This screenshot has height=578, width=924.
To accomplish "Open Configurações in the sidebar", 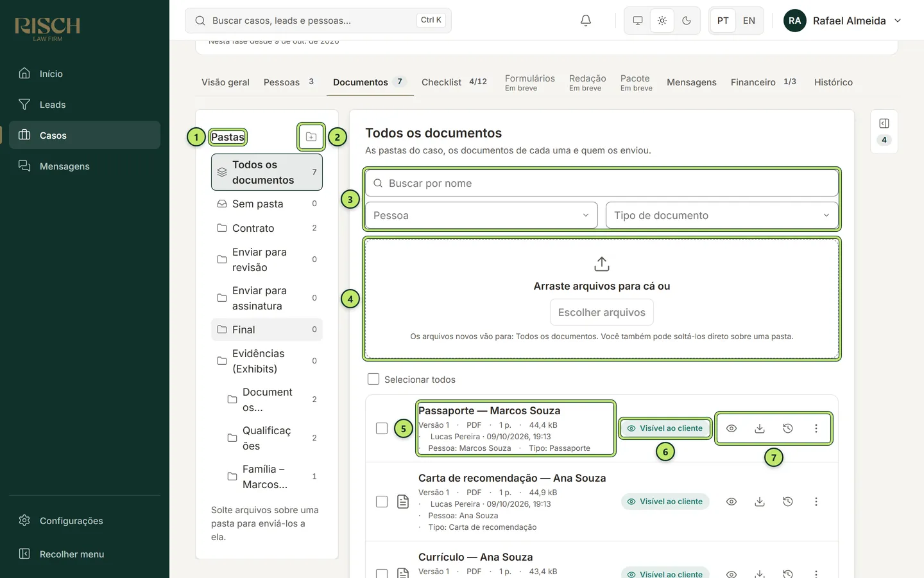I will click(85, 520).
